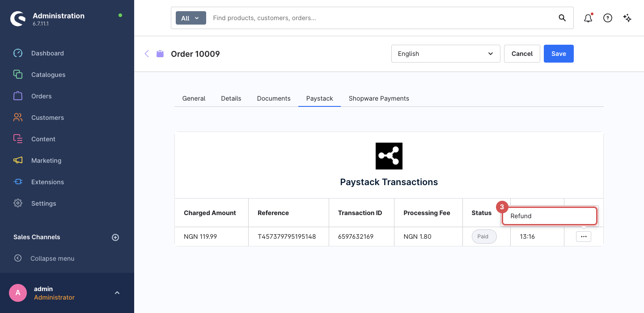Focus the Find products search field
The width and height of the screenshot is (644, 313).
pyautogui.click(x=382, y=18)
